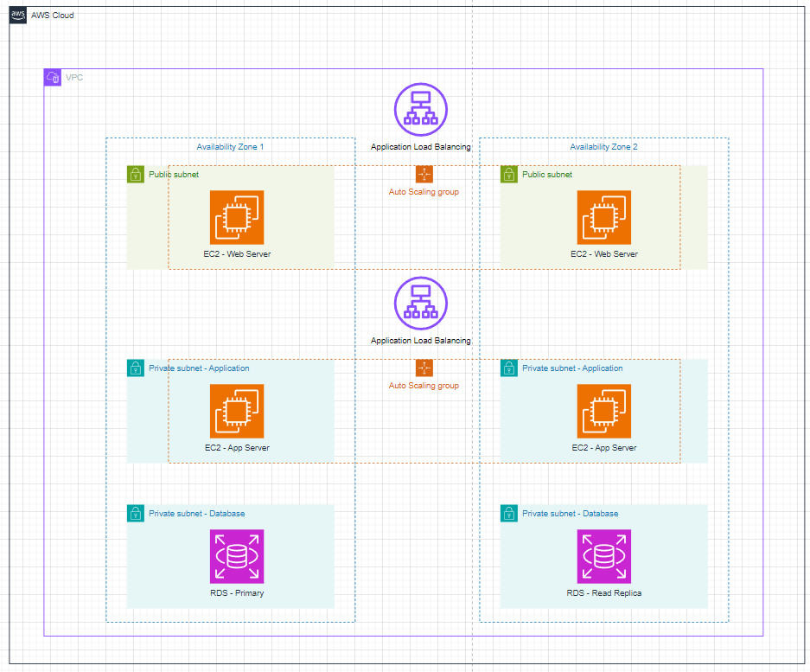The height and width of the screenshot is (672, 810).
Task: Click Private subnet Database lock icon, Zone 1
Action: [136, 514]
